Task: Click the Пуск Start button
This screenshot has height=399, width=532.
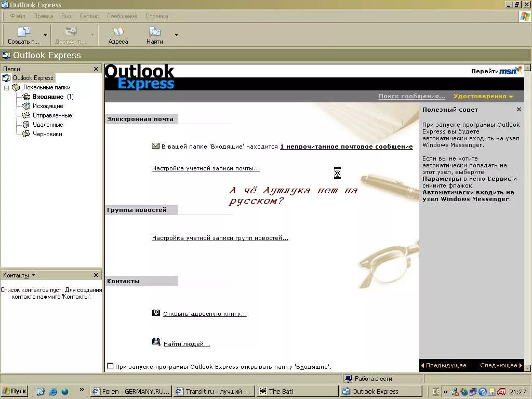Action: point(14,391)
